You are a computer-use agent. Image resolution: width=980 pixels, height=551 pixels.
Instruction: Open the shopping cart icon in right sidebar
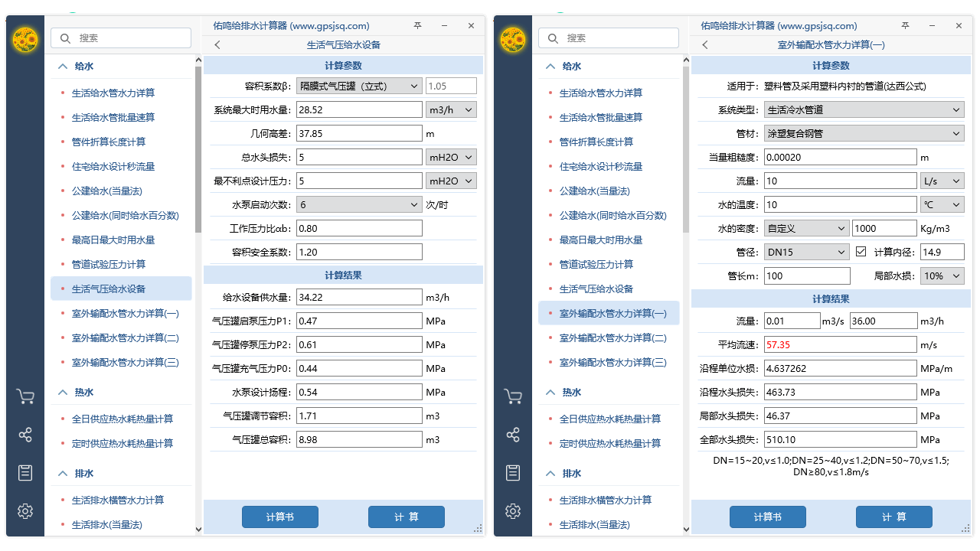point(513,396)
